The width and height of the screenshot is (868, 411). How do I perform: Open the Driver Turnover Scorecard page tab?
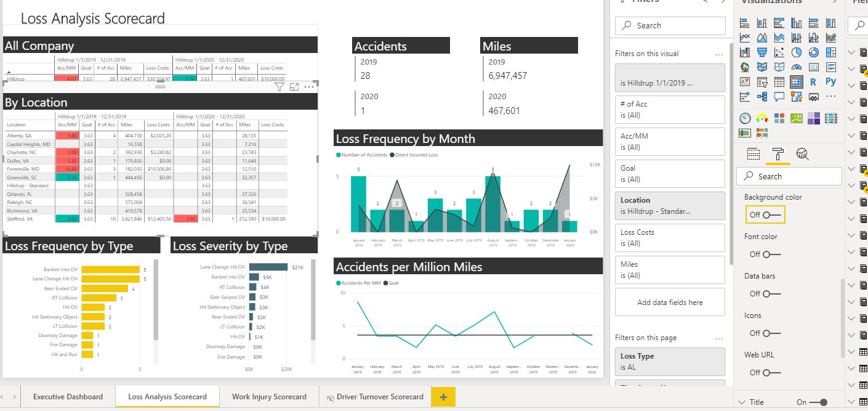click(375, 397)
